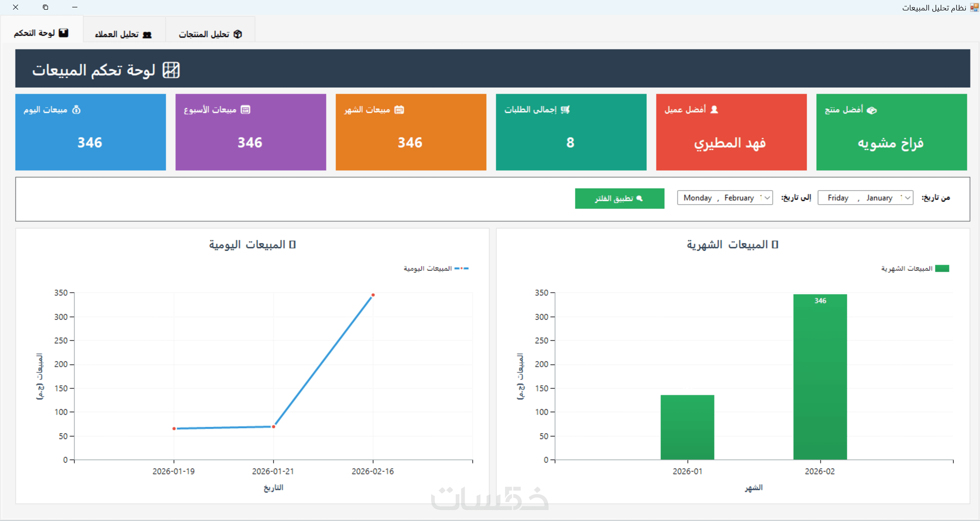Switch to the customers analysis tab
The image size is (980, 521).
click(x=124, y=34)
